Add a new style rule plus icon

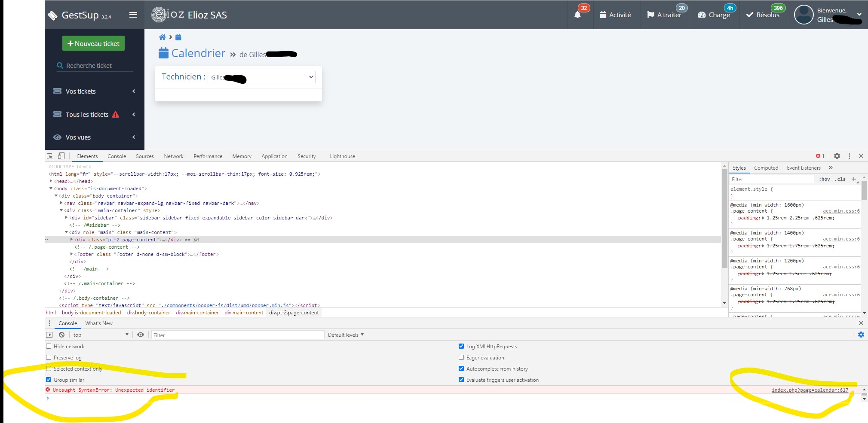tap(854, 179)
